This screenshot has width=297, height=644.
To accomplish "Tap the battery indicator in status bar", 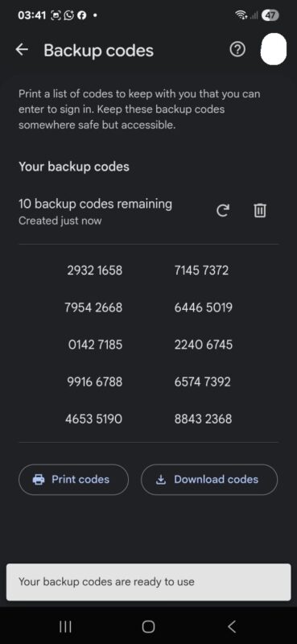I will point(271,15).
